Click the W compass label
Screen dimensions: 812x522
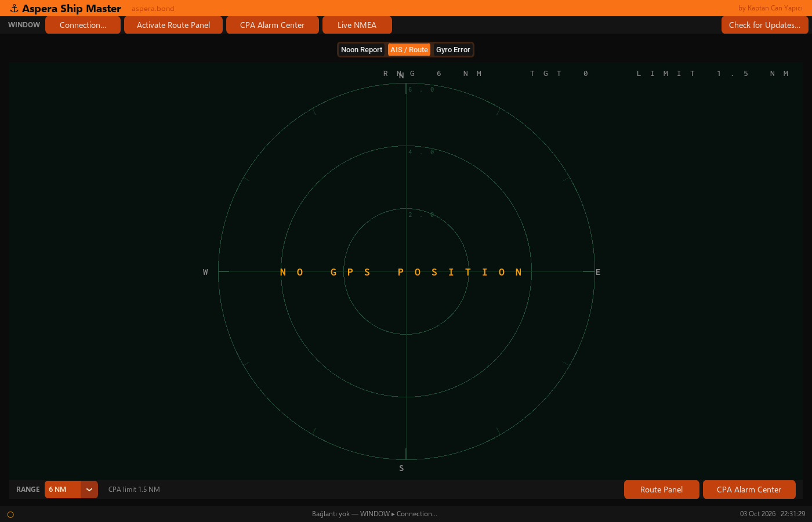pyautogui.click(x=205, y=272)
